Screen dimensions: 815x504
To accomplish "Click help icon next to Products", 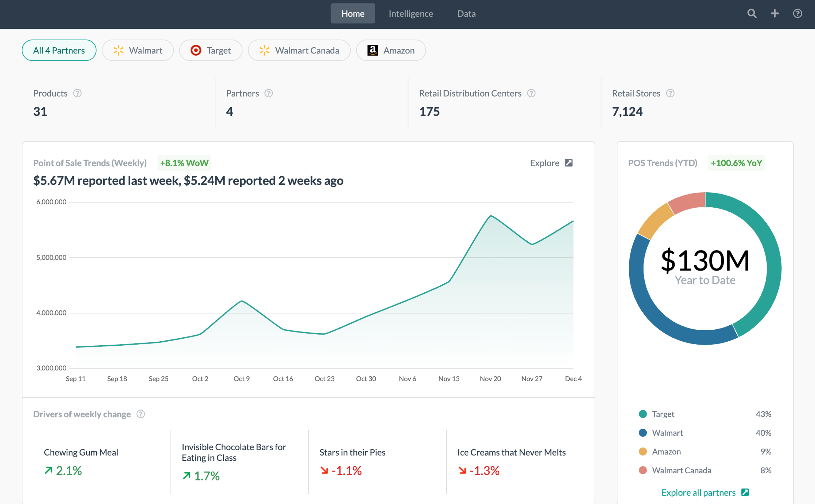I will (77, 93).
